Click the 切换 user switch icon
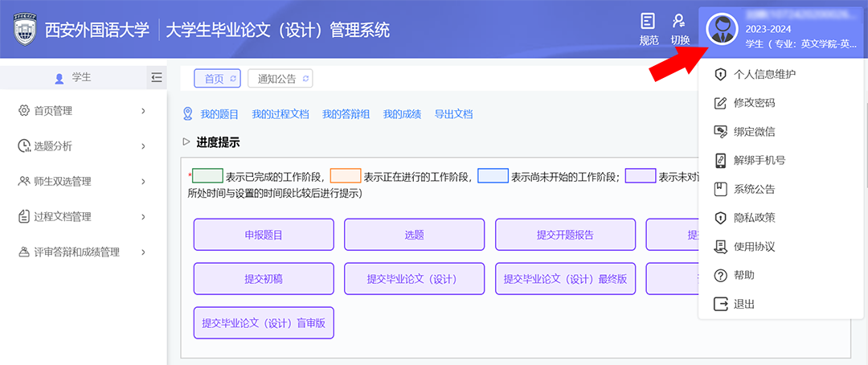The image size is (868, 365). [679, 22]
